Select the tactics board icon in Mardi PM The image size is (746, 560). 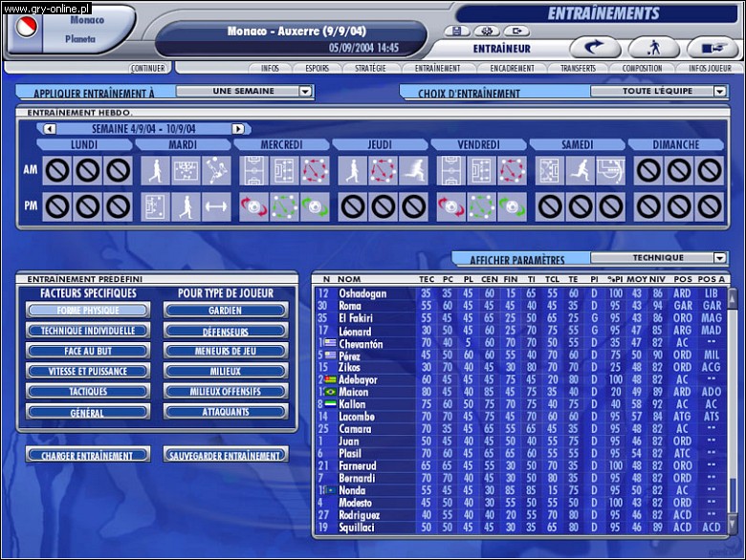pos(156,206)
